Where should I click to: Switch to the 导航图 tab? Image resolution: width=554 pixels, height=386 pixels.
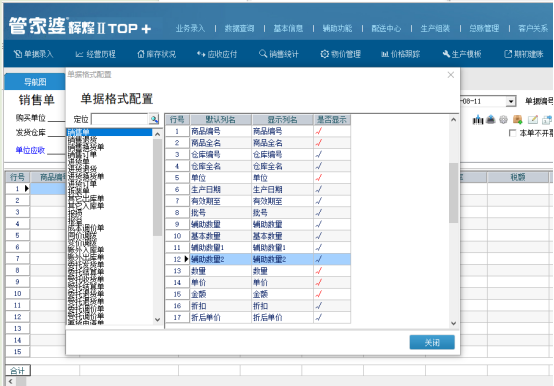[x=35, y=82]
